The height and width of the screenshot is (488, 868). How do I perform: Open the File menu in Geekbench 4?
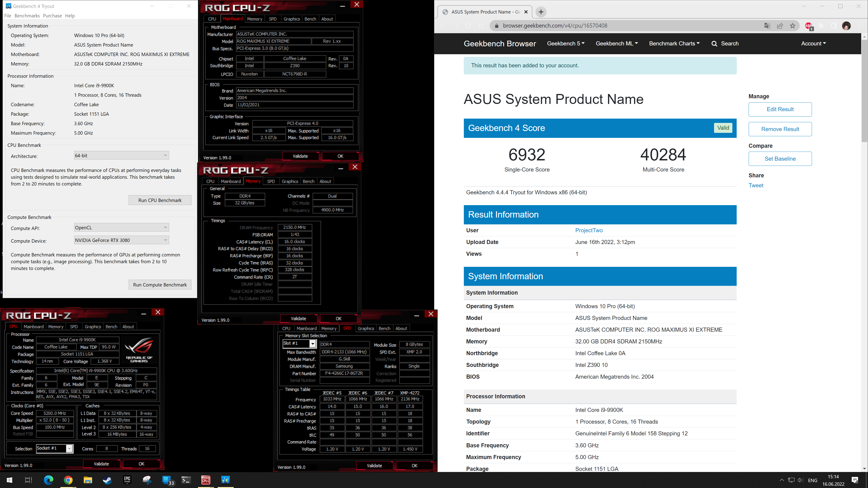pyautogui.click(x=8, y=16)
